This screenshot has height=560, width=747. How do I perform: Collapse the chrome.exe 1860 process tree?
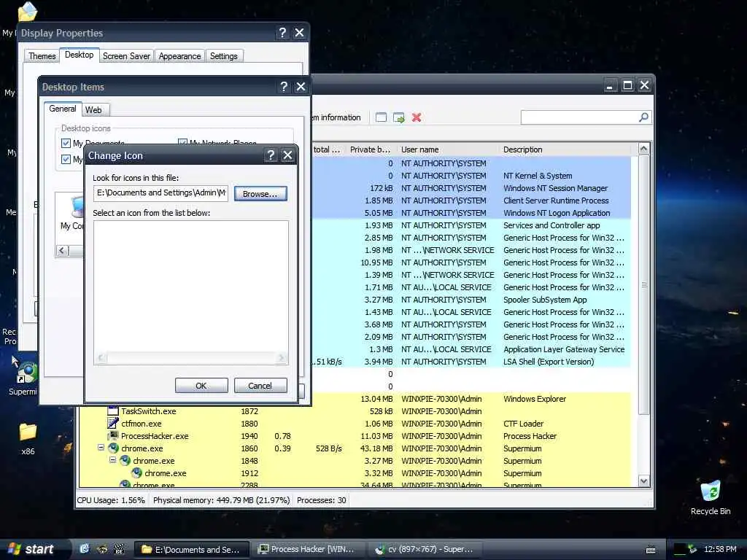pos(101,448)
